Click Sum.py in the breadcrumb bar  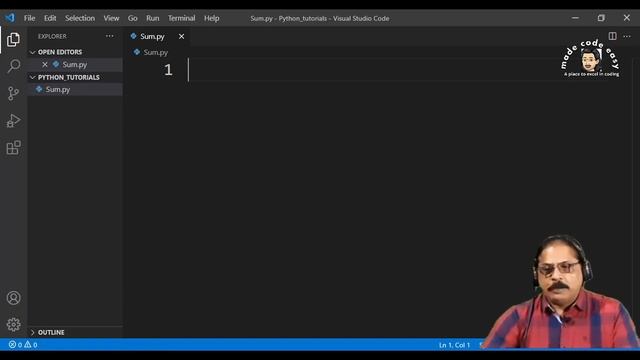pyautogui.click(x=156, y=52)
